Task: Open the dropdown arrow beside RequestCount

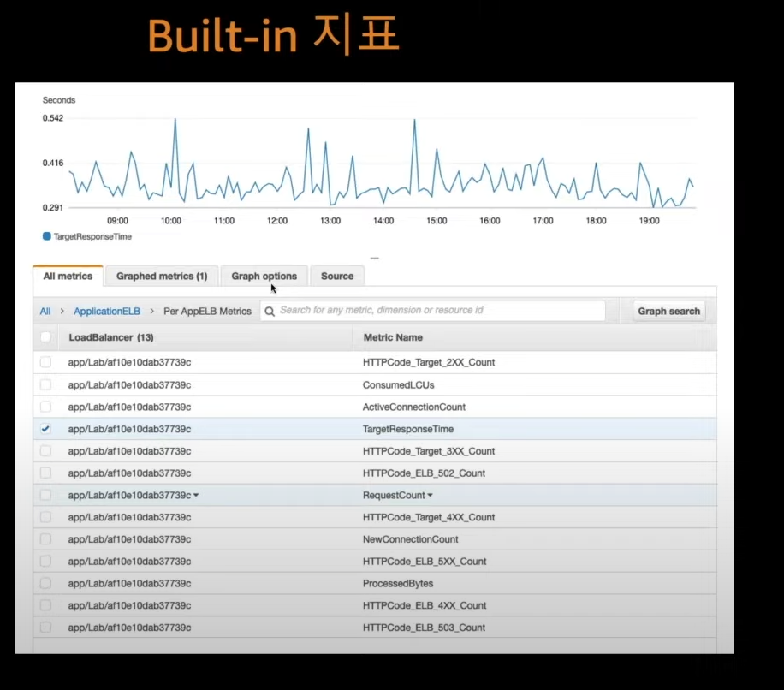Action: coord(430,495)
